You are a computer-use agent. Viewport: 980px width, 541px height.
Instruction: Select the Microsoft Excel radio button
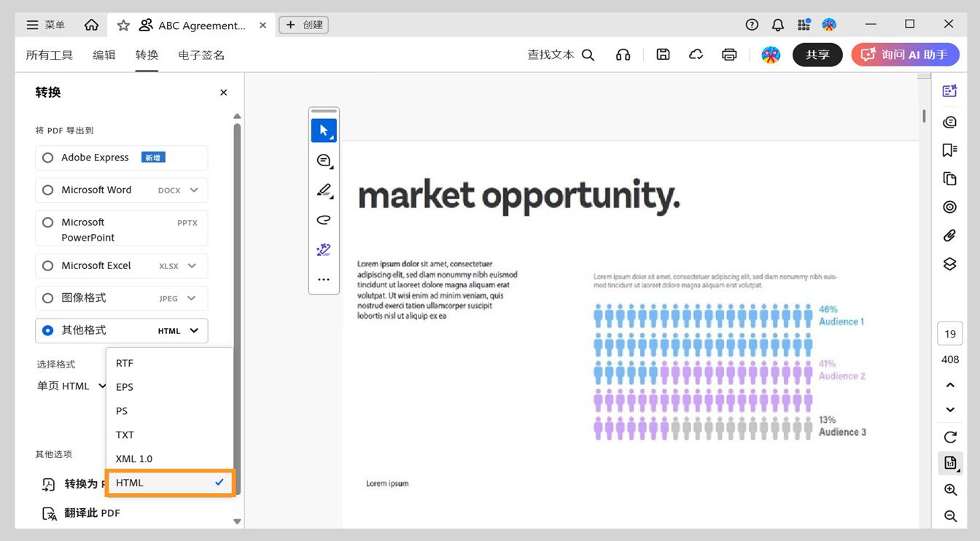(48, 265)
